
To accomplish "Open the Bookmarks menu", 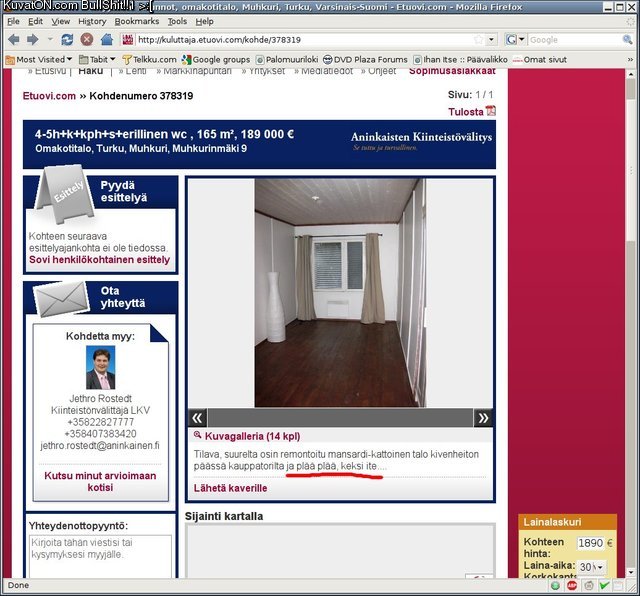I will 137,22.
